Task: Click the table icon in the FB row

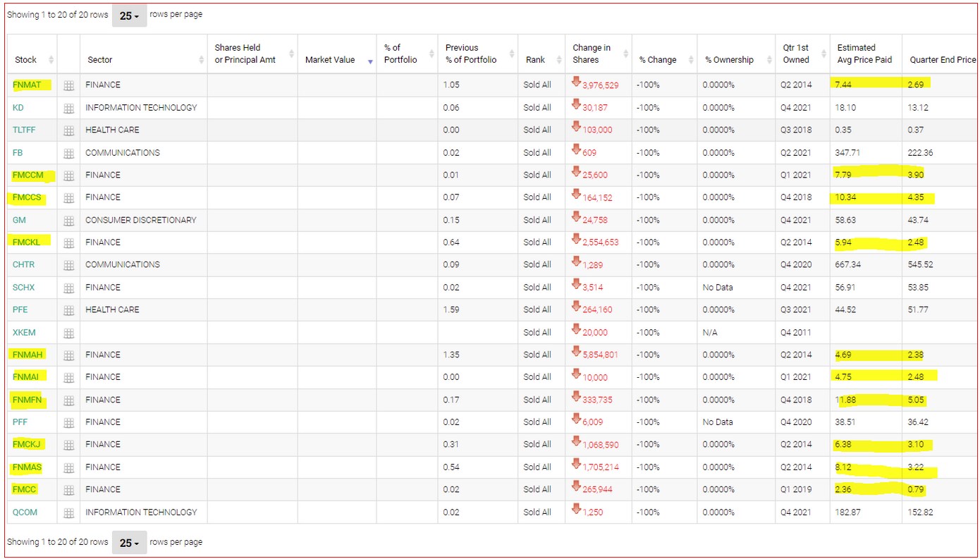Action: click(x=68, y=153)
